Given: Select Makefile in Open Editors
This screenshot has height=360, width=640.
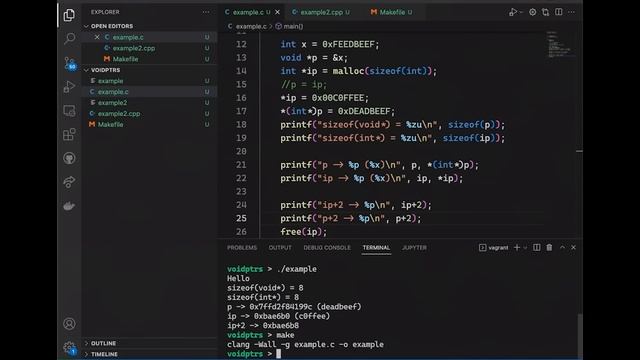Looking at the screenshot, I should (x=125, y=59).
